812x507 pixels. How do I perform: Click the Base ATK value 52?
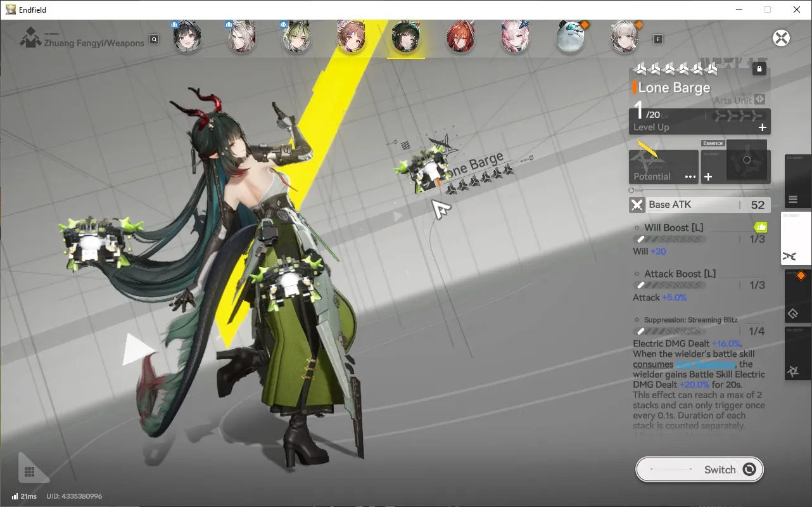[x=758, y=205]
